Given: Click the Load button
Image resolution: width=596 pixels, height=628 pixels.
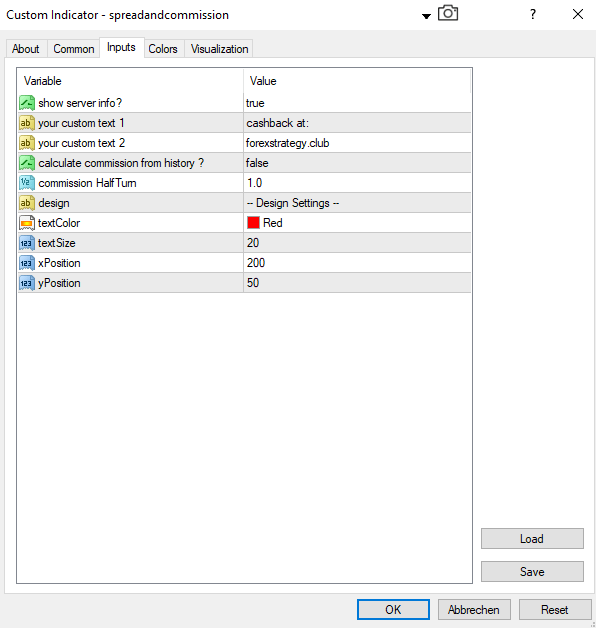Looking at the screenshot, I should tap(532, 539).
